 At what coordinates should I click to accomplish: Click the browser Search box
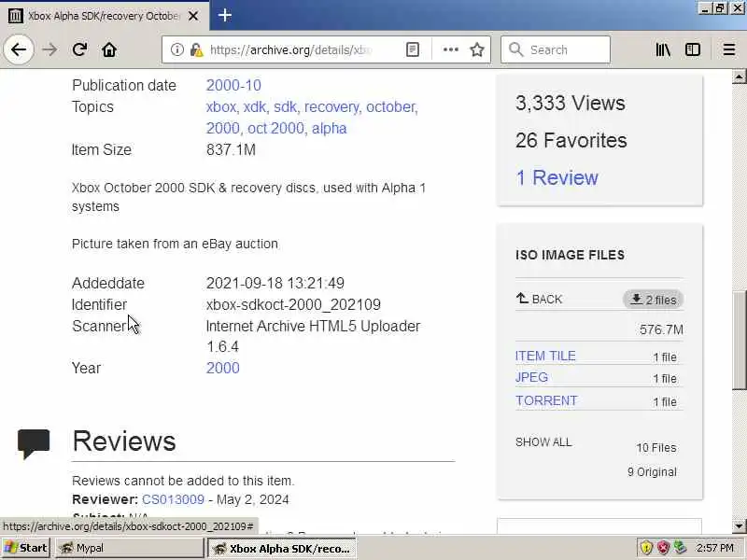(556, 49)
